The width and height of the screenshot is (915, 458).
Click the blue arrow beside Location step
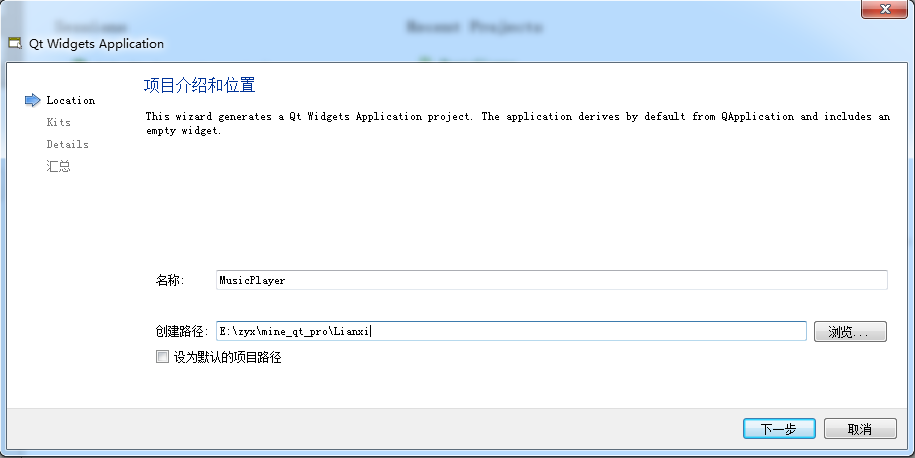pyautogui.click(x=32, y=100)
